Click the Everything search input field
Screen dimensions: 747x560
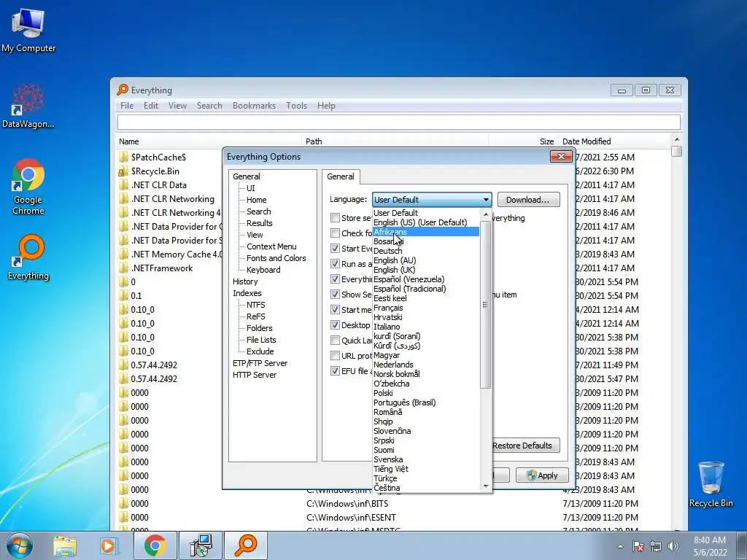[x=399, y=122]
